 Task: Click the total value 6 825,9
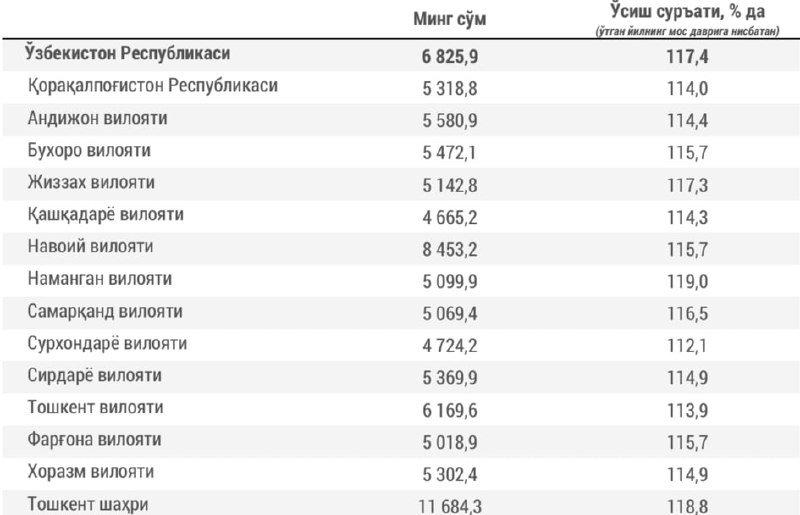tap(449, 56)
